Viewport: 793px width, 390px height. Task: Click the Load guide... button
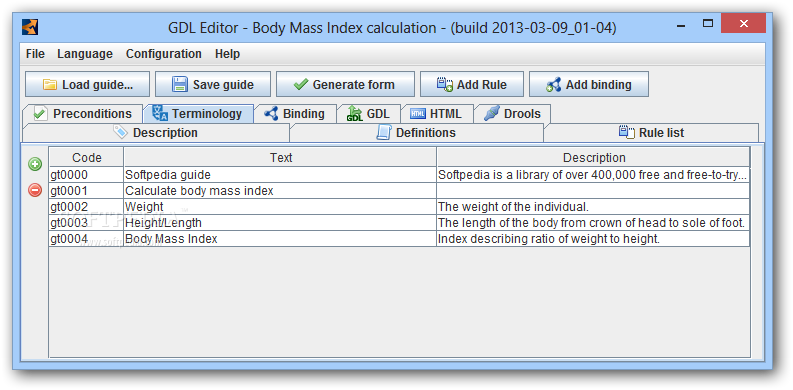click(x=87, y=84)
